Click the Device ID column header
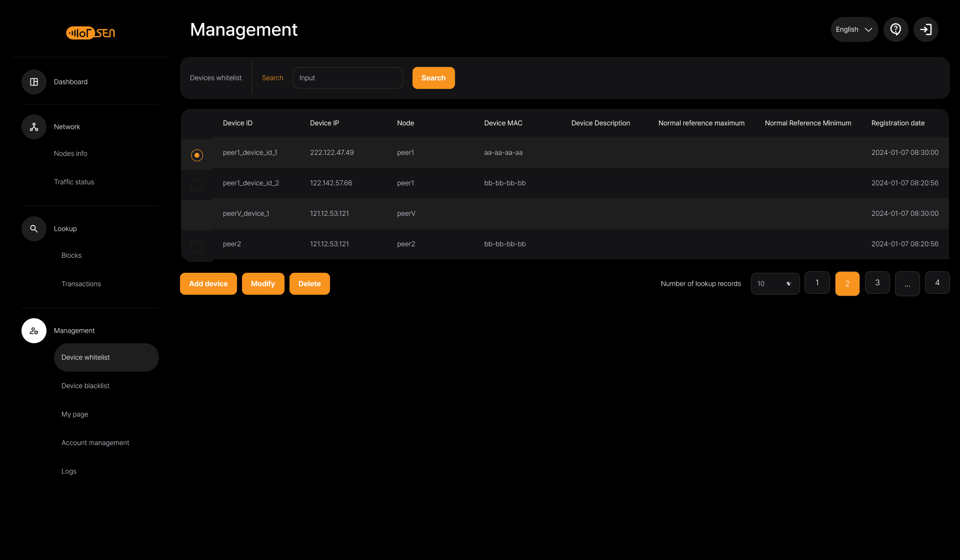This screenshot has height=560, width=960. (x=237, y=123)
